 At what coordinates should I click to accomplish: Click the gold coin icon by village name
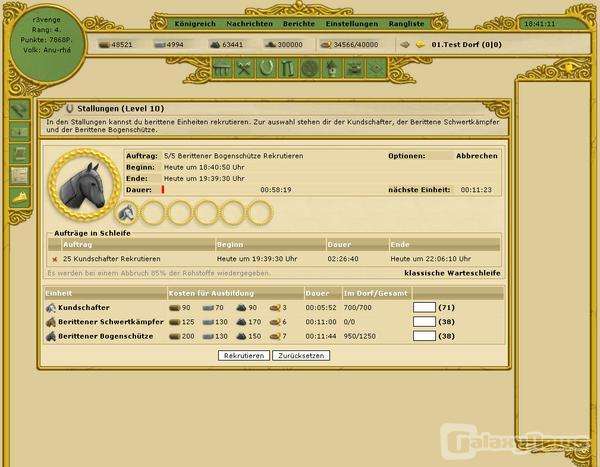420,44
